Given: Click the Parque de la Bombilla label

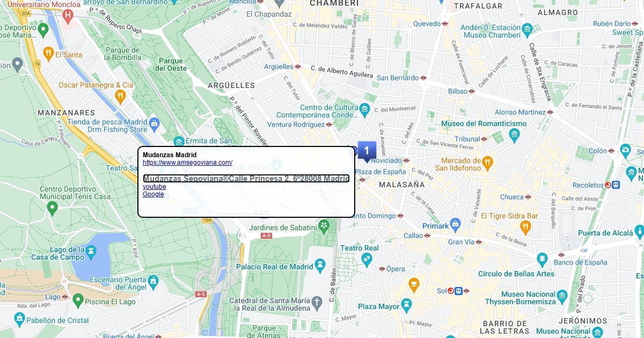Looking at the screenshot, I should point(123,54).
